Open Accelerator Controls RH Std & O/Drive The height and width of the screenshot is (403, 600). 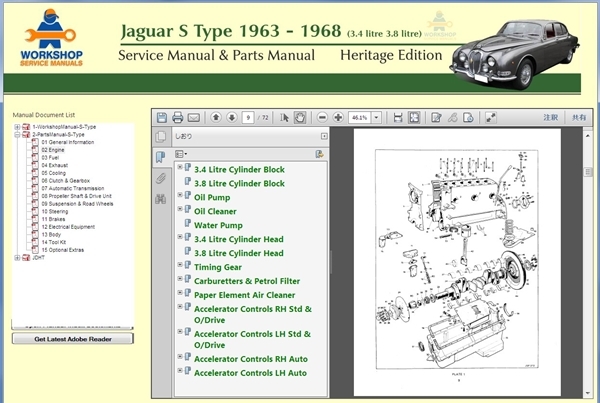(253, 314)
